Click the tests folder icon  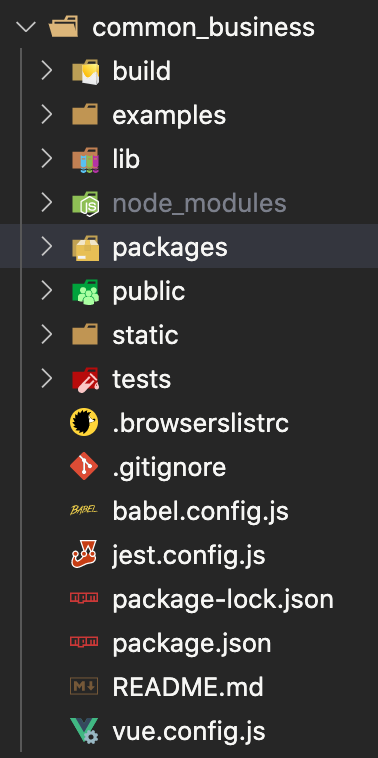(x=85, y=379)
